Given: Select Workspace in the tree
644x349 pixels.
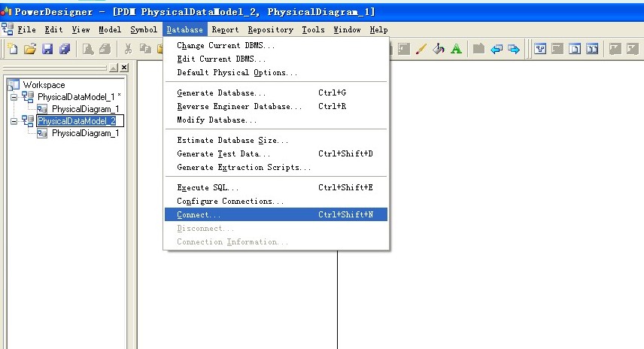Looking at the screenshot, I should click(44, 85).
